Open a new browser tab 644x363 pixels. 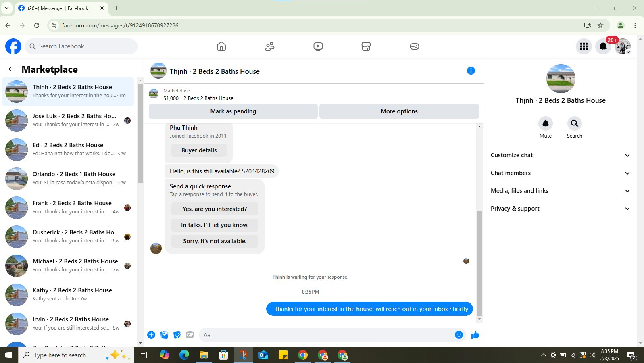(x=117, y=8)
